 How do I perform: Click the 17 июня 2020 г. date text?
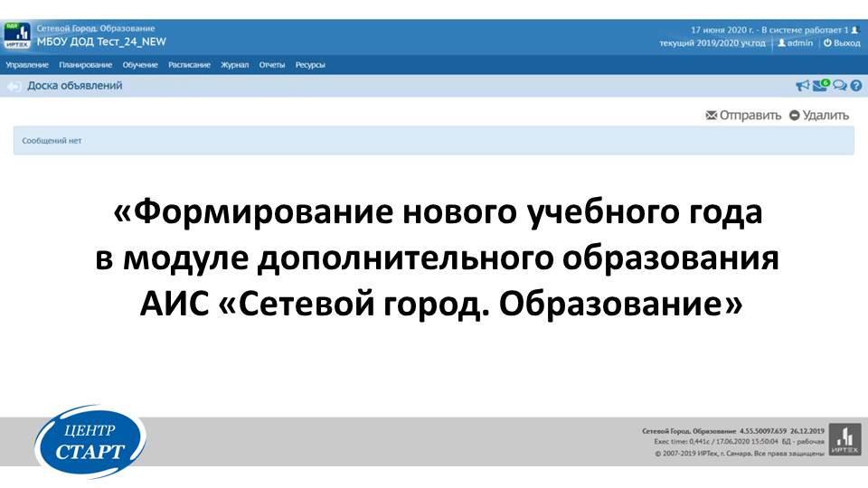[722, 30]
